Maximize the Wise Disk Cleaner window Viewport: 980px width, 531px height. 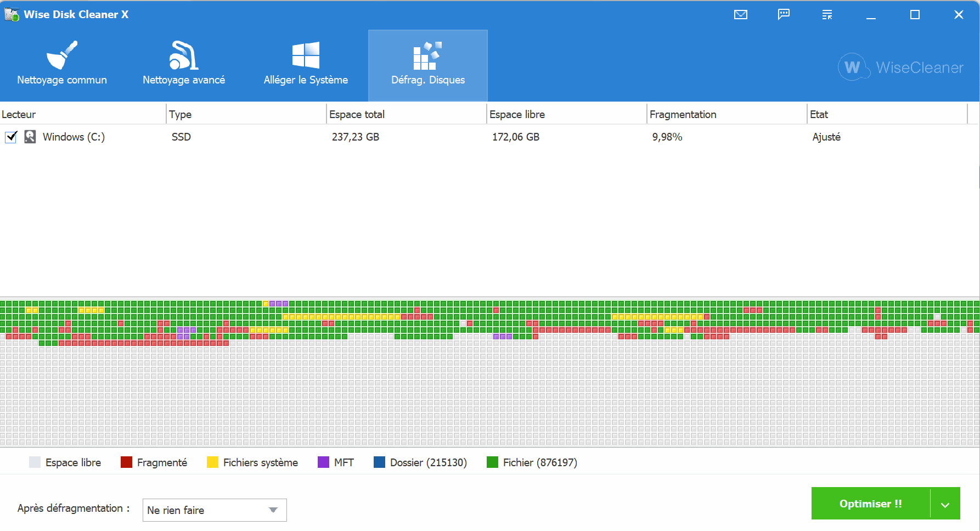pyautogui.click(x=915, y=15)
